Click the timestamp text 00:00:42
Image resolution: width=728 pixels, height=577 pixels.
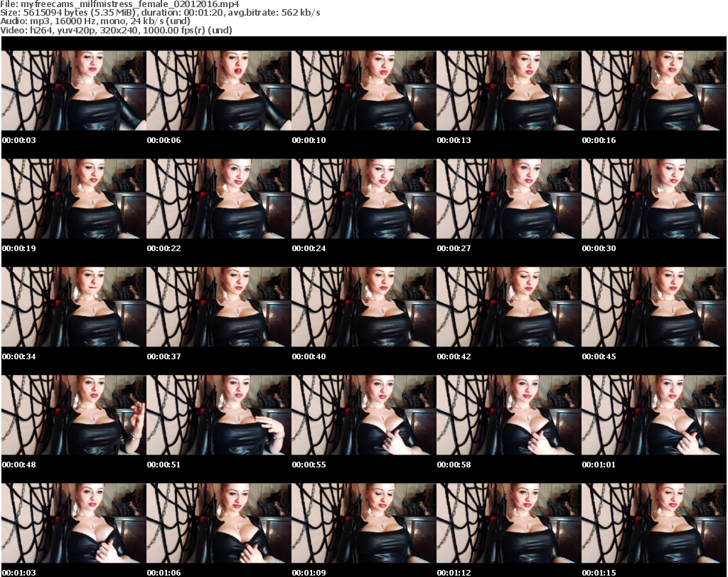(x=454, y=356)
